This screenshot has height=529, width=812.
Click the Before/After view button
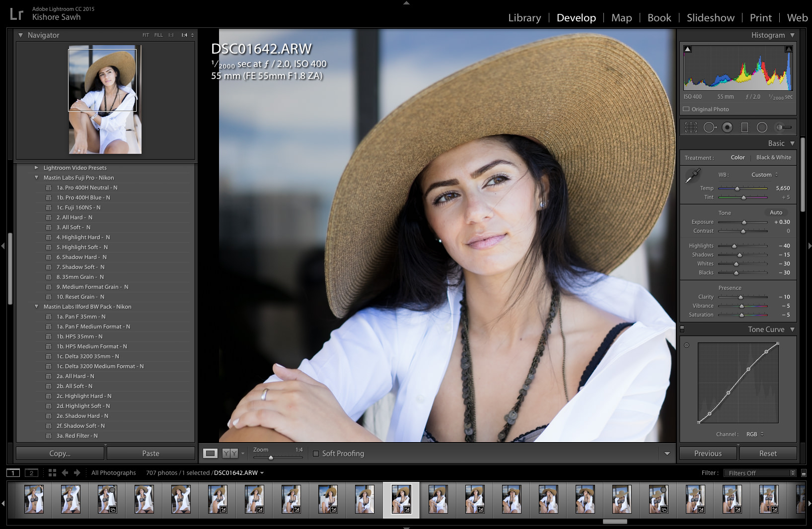230,453
